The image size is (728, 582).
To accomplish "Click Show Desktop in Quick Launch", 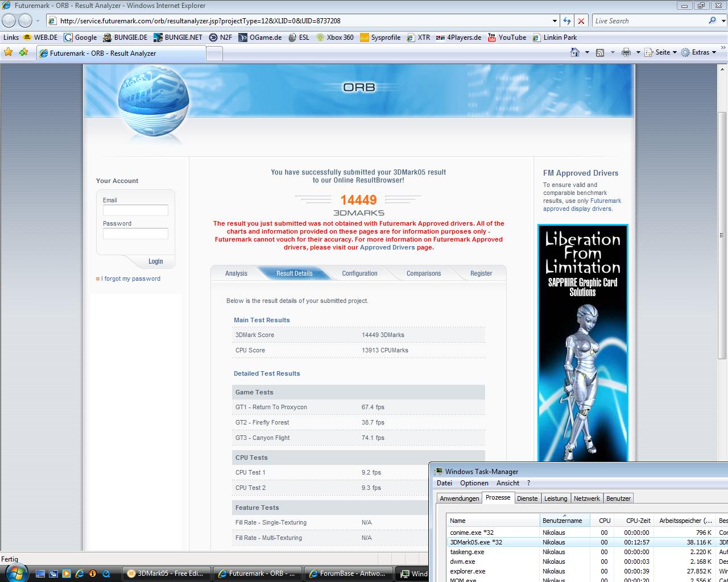I will point(40,573).
